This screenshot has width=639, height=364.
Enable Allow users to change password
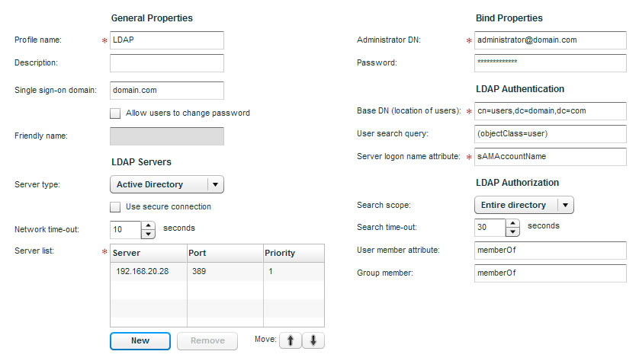(115, 113)
